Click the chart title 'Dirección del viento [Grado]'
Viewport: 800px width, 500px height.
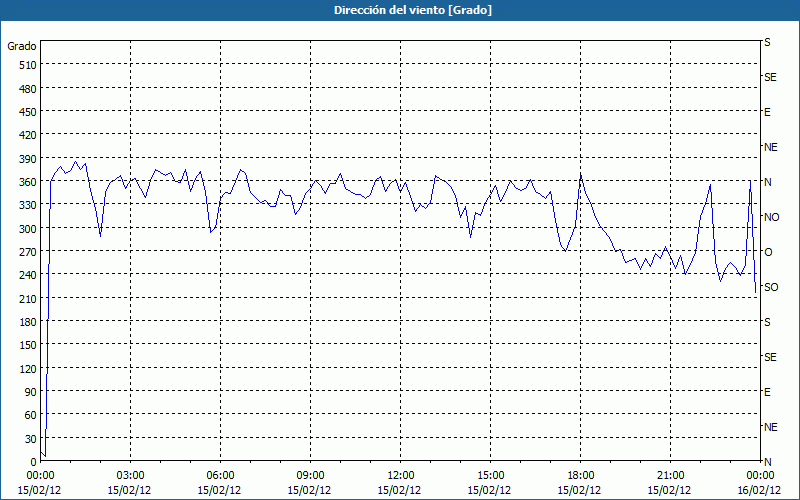click(x=413, y=10)
